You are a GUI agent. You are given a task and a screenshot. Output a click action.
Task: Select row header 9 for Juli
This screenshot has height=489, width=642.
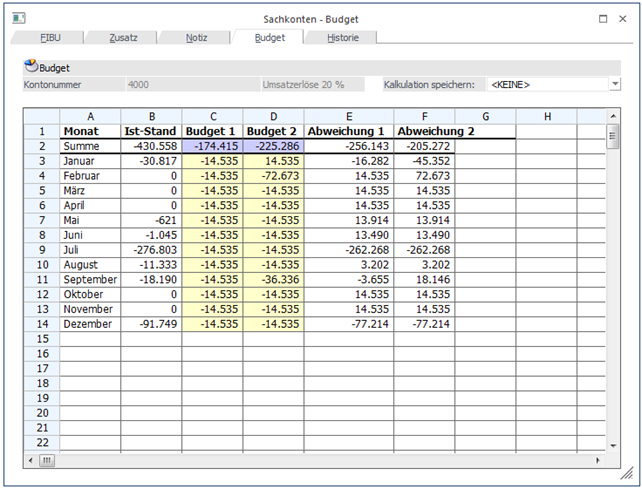click(42, 250)
